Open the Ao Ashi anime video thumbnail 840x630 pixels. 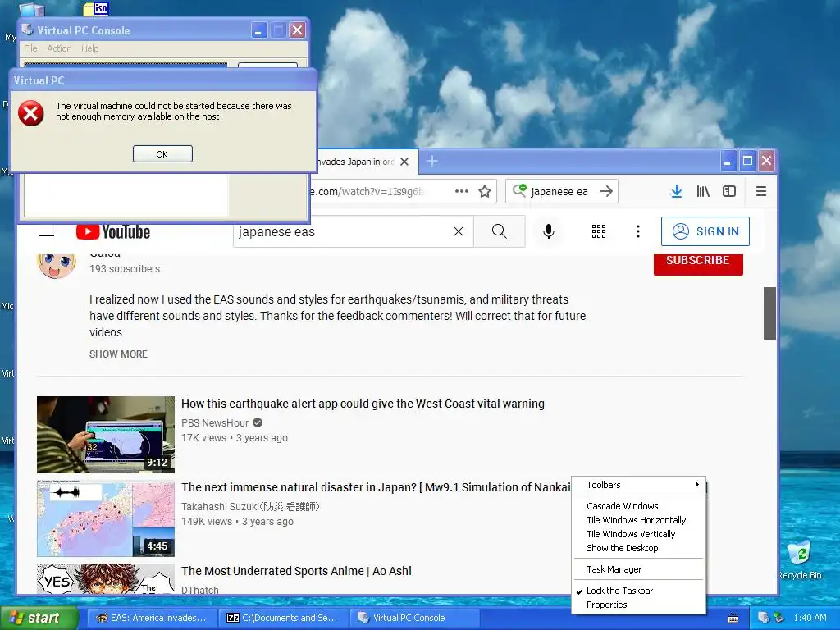pos(106,578)
